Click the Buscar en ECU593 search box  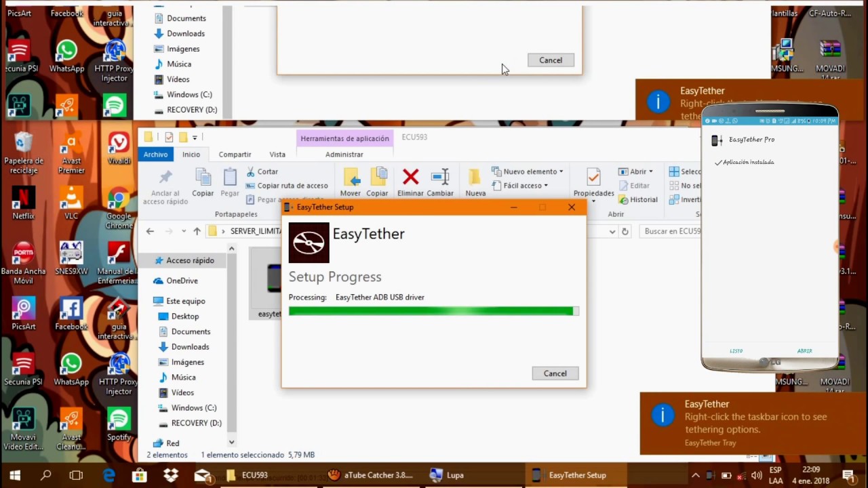click(x=671, y=231)
